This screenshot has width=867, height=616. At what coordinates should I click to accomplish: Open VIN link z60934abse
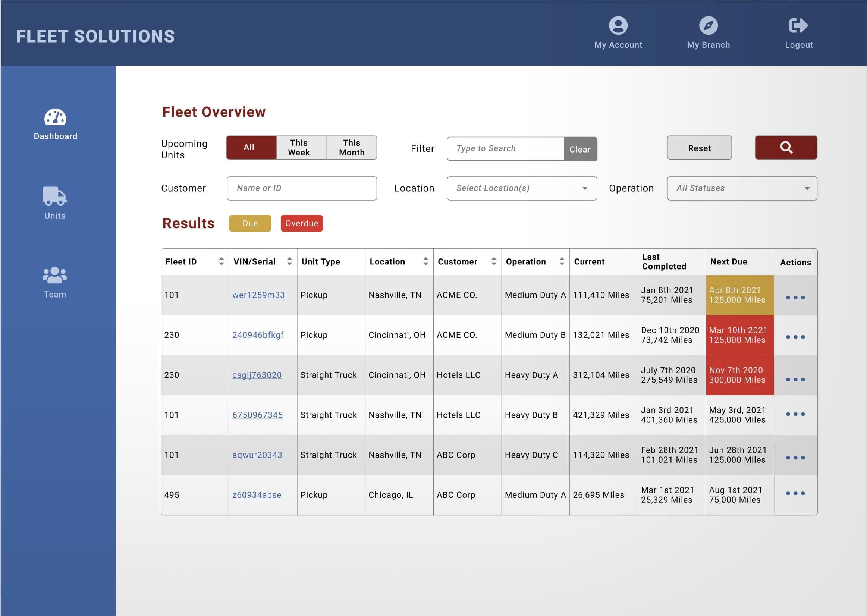257,495
